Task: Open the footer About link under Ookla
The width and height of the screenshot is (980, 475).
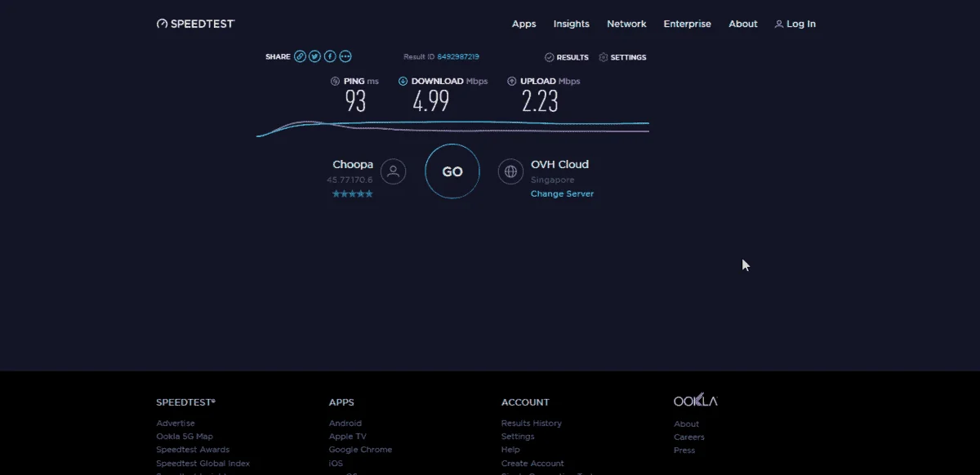Action: 686,424
